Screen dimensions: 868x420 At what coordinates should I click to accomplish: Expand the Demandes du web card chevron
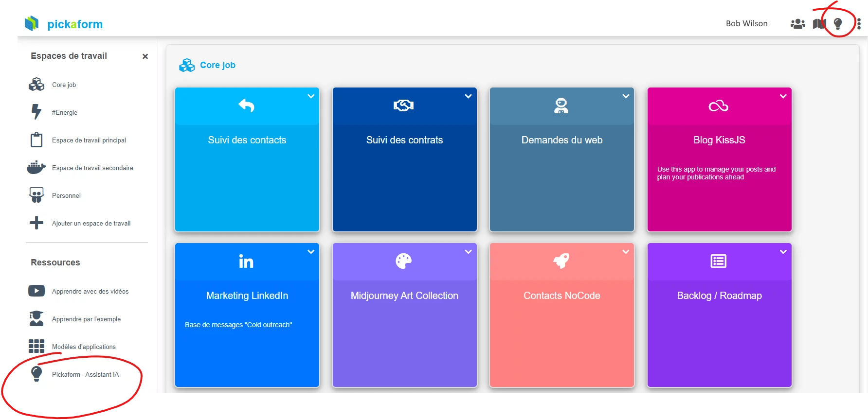click(x=626, y=96)
